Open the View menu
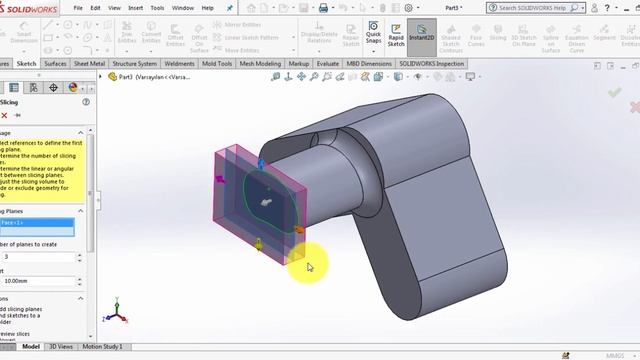This screenshot has width=640, height=360. pyautogui.click(x=114, y=8)
